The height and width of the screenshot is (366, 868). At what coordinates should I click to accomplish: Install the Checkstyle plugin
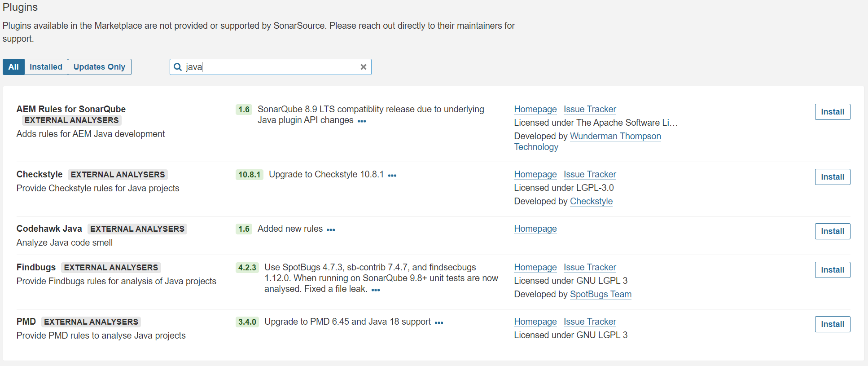click(x=833, y=177)
